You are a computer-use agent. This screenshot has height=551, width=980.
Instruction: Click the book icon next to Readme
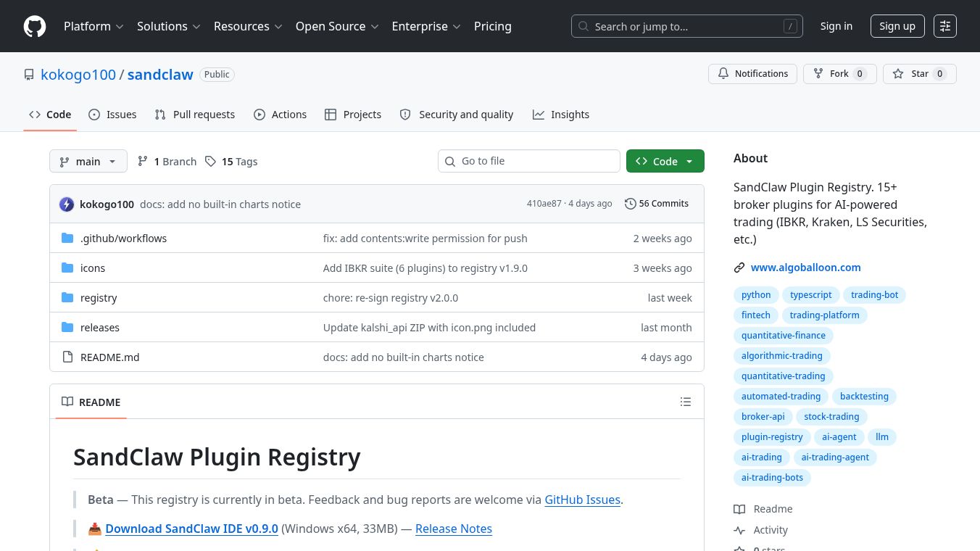[739, 509]
